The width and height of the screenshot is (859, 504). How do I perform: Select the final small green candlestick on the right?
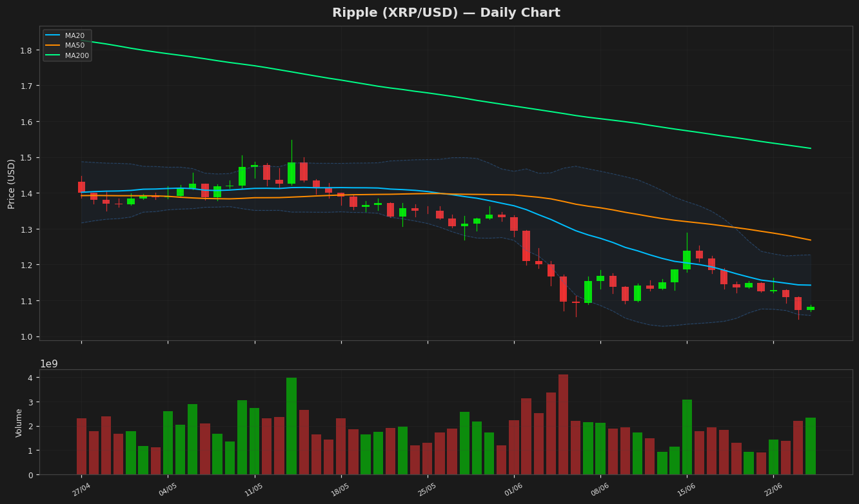click(x=811, y=308)
